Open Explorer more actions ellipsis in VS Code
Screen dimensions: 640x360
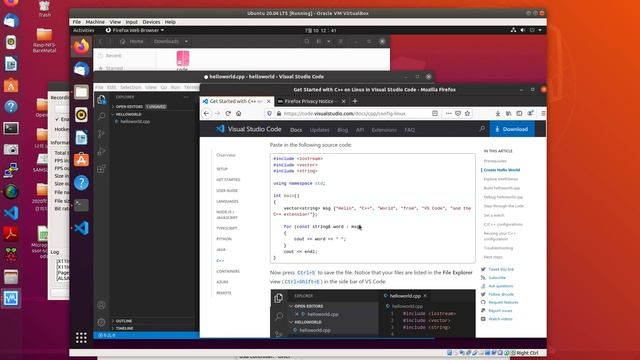186,97
